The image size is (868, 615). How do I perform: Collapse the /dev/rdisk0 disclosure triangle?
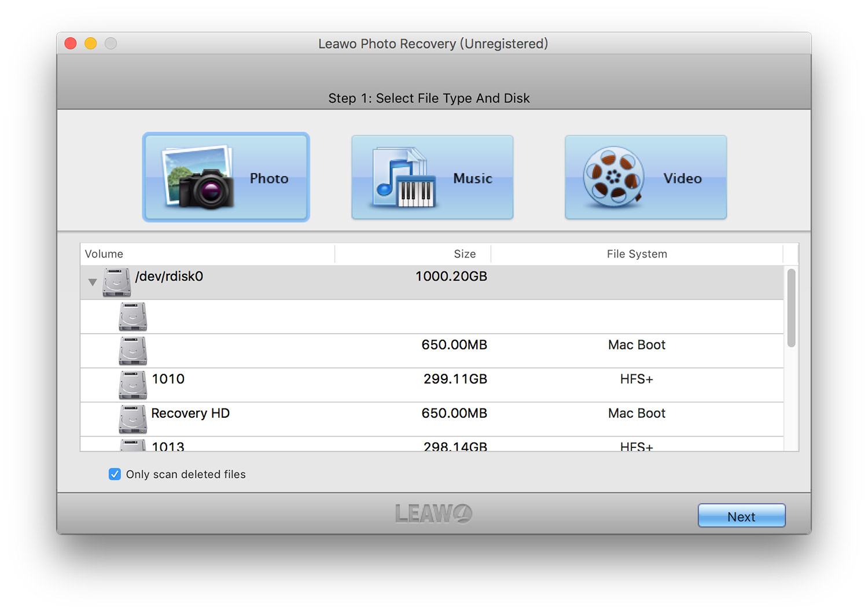[x=93, y=282]
